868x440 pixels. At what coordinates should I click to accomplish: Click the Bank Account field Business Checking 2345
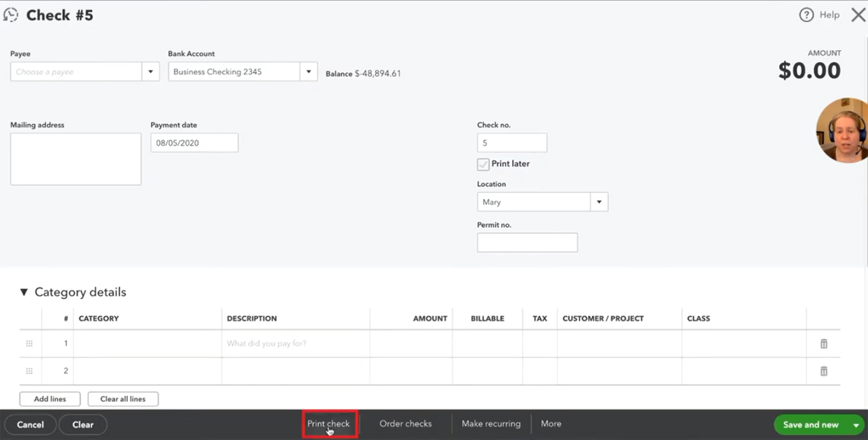[234, 72]
